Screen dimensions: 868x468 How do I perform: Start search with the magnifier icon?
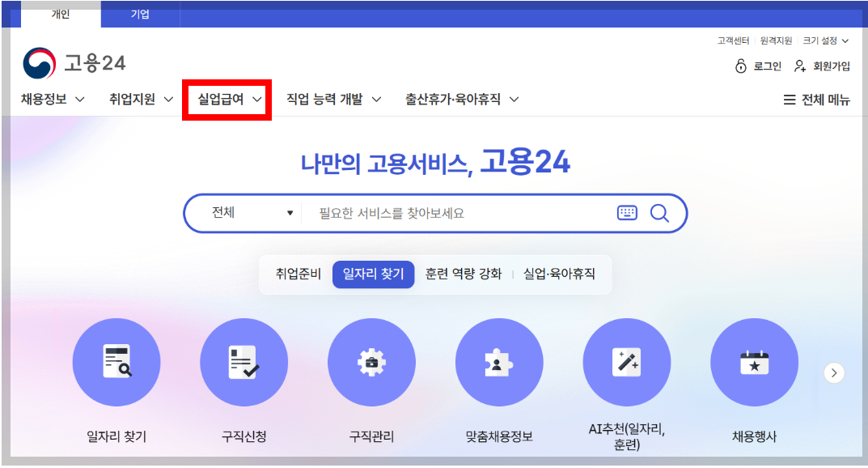pyautogui.click(x=659, y=212)
